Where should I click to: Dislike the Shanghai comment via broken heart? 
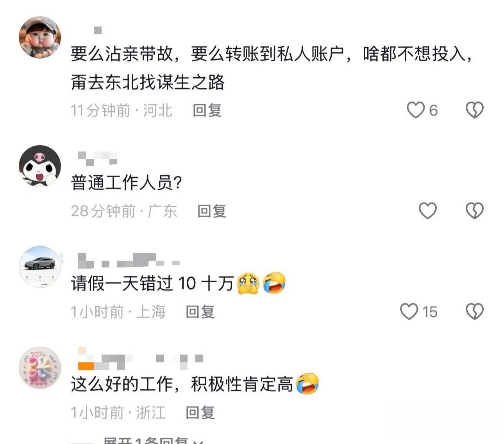[x=474, y=312]
